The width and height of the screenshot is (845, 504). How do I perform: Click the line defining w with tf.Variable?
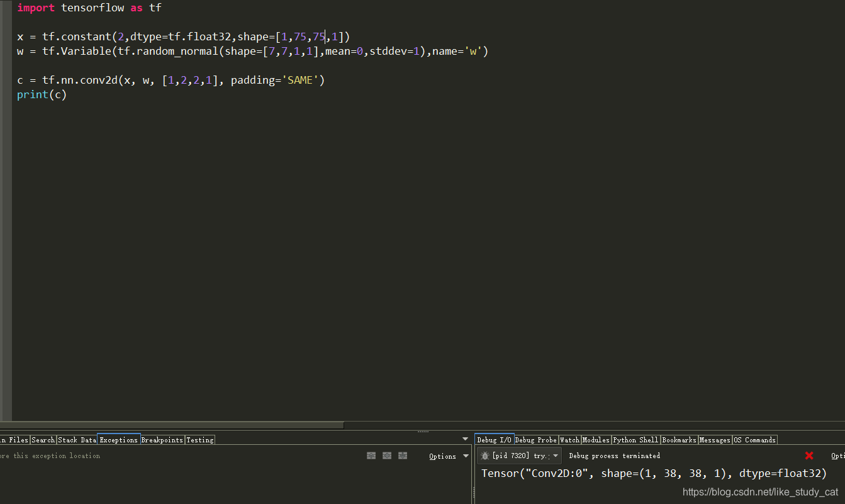(x=252, y=51)
